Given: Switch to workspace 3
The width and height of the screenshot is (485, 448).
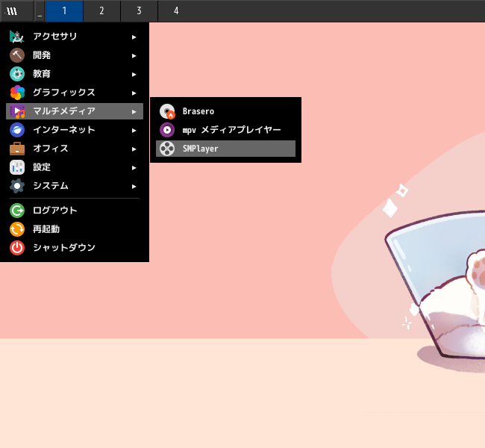Looking at the screenshot, I should [x=140, y=11].
